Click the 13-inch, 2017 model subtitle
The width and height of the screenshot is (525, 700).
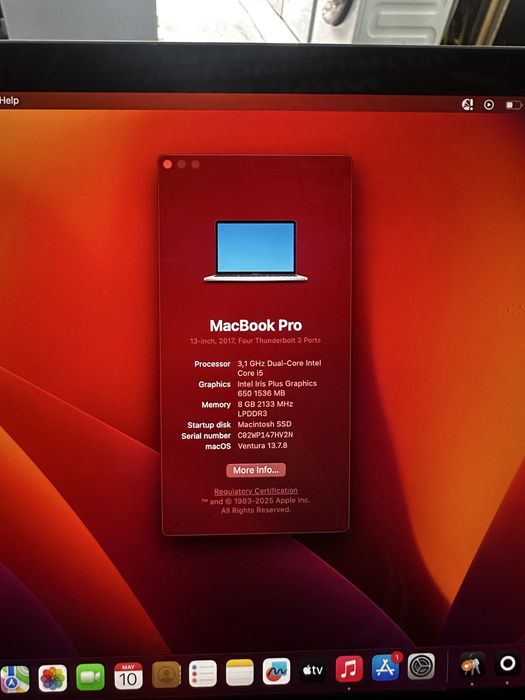(255, 340)
